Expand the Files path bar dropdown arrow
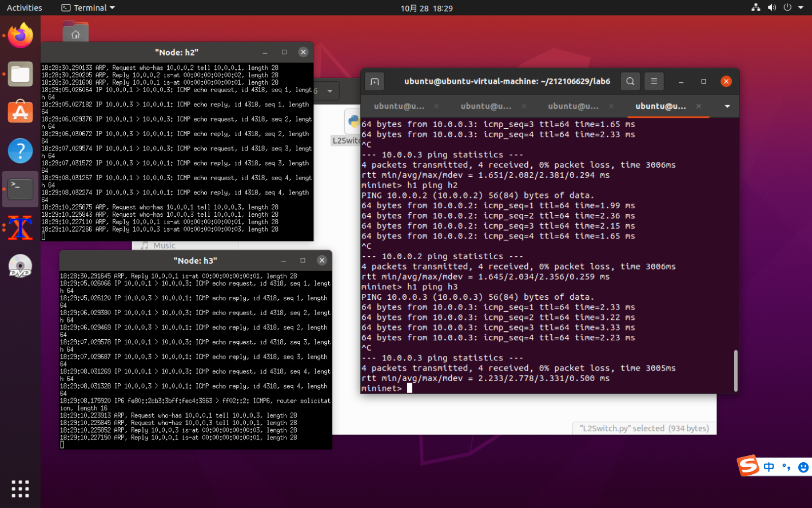Screen dimensions: 812x508 330,92
